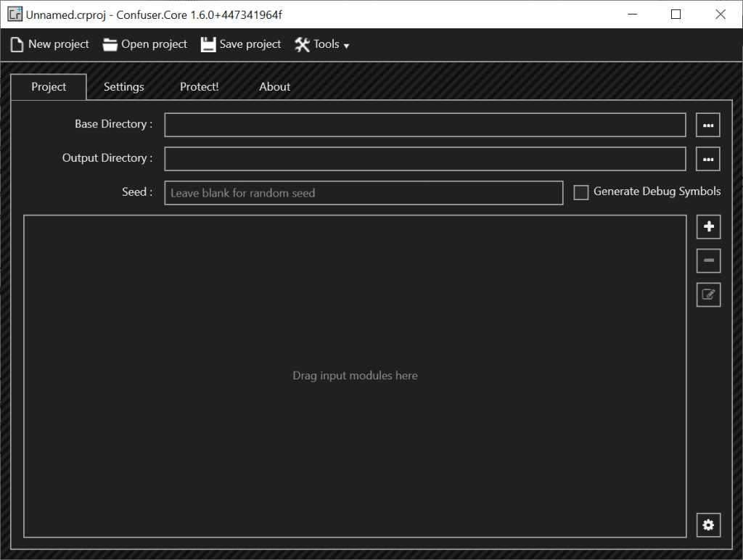Remove the module using the minus button

(708, 260)
